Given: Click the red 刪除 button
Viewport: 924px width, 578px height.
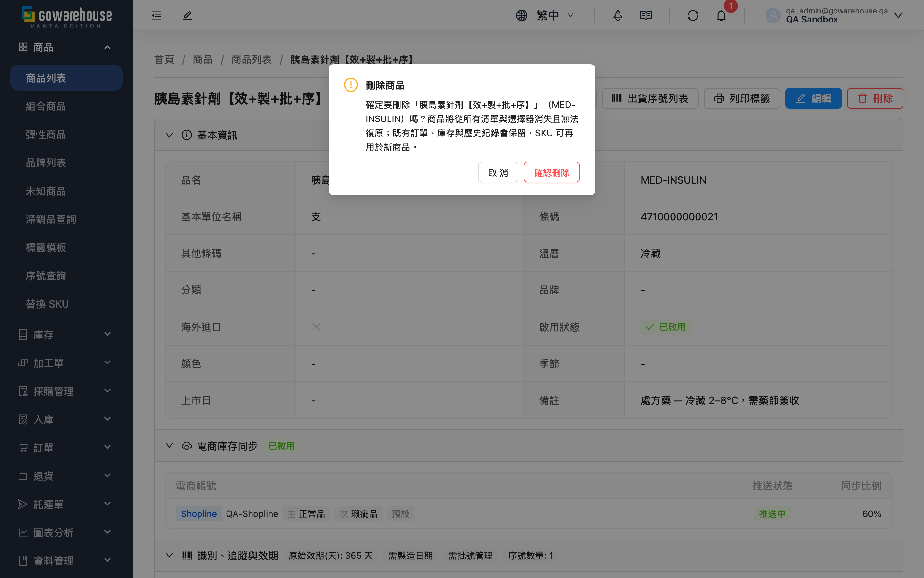Looking at the screenshot, I should (875, 98).
